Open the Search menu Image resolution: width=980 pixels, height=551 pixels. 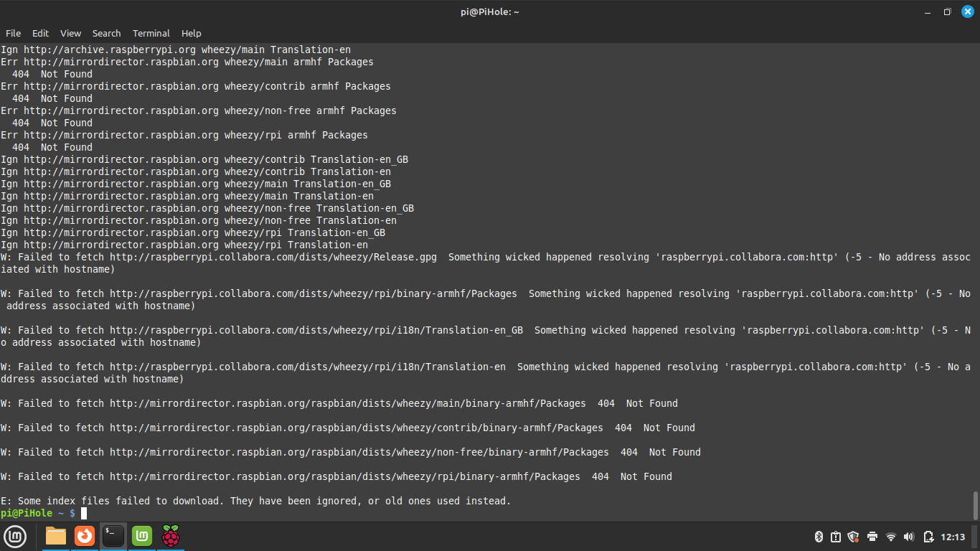click(106, 33)
